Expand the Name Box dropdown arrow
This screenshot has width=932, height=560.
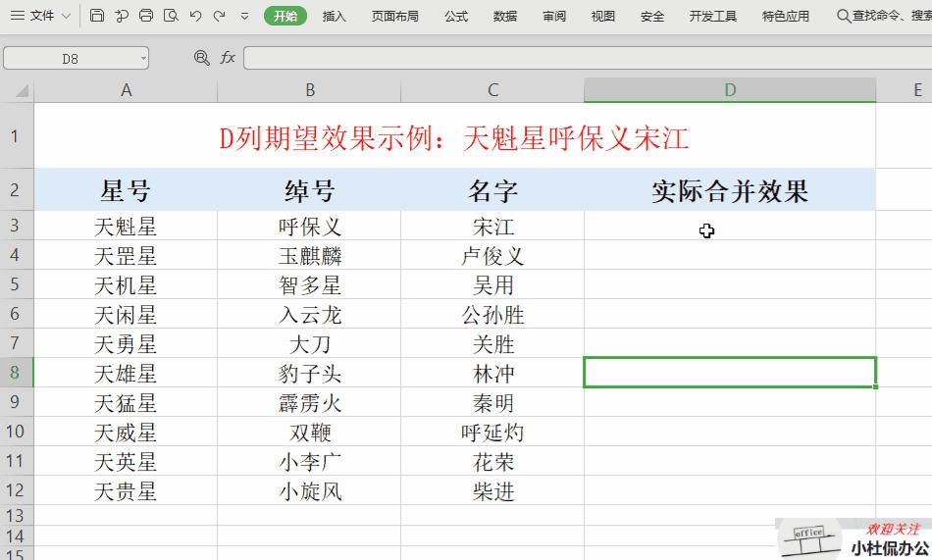143,58
